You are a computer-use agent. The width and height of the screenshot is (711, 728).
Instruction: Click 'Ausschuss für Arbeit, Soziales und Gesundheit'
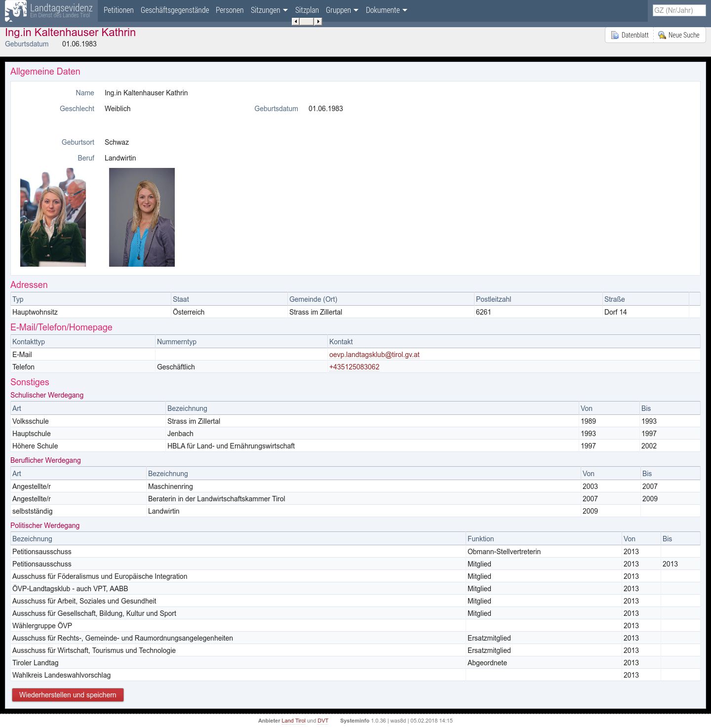(84, 601)
